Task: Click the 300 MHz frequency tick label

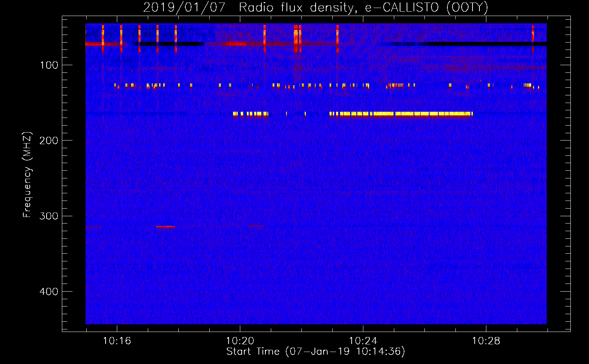Action: point(49,216)
